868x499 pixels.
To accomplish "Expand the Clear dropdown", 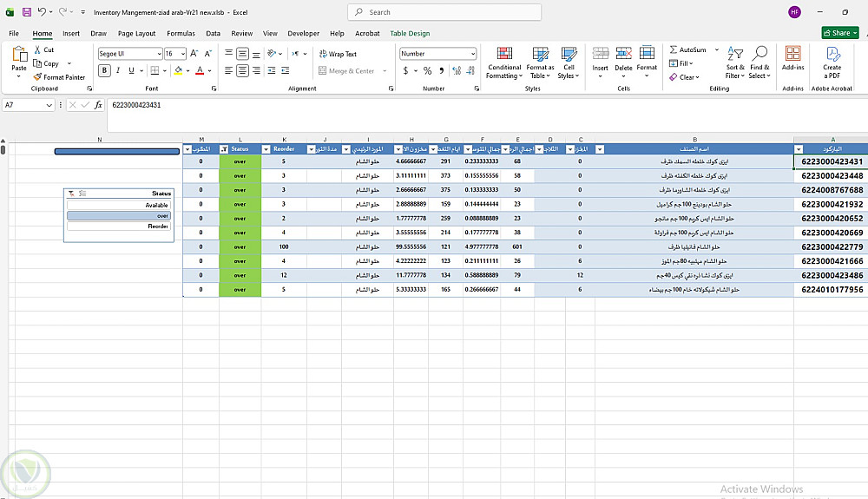I will pos(698,77).
